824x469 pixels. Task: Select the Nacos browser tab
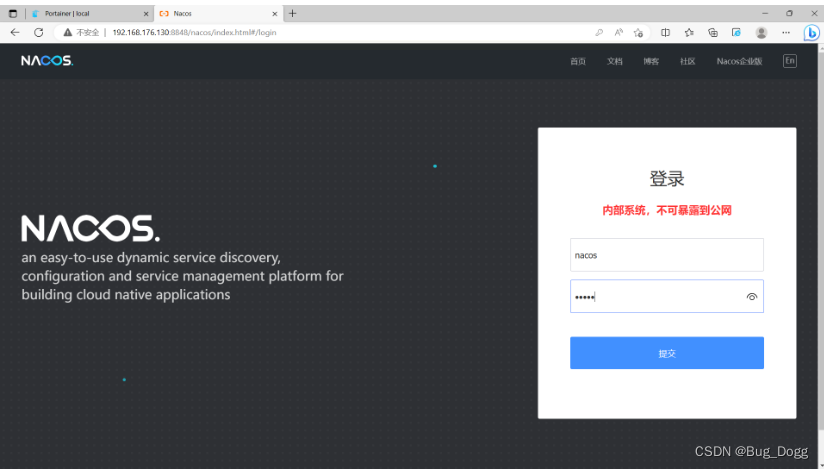coord(218,14)
